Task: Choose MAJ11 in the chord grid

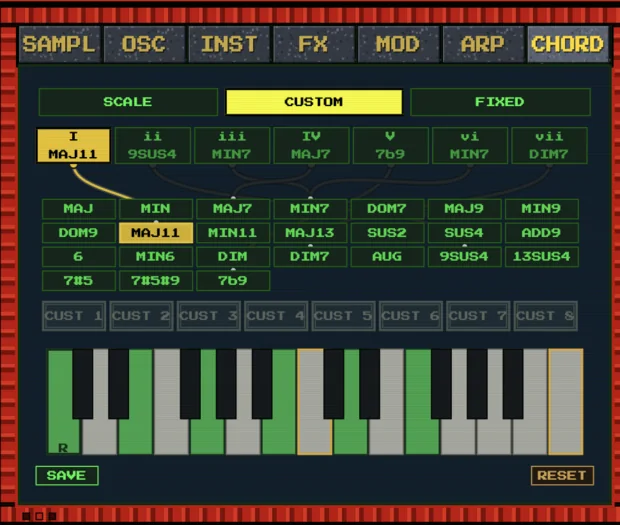Action: [x=156, y=233]
